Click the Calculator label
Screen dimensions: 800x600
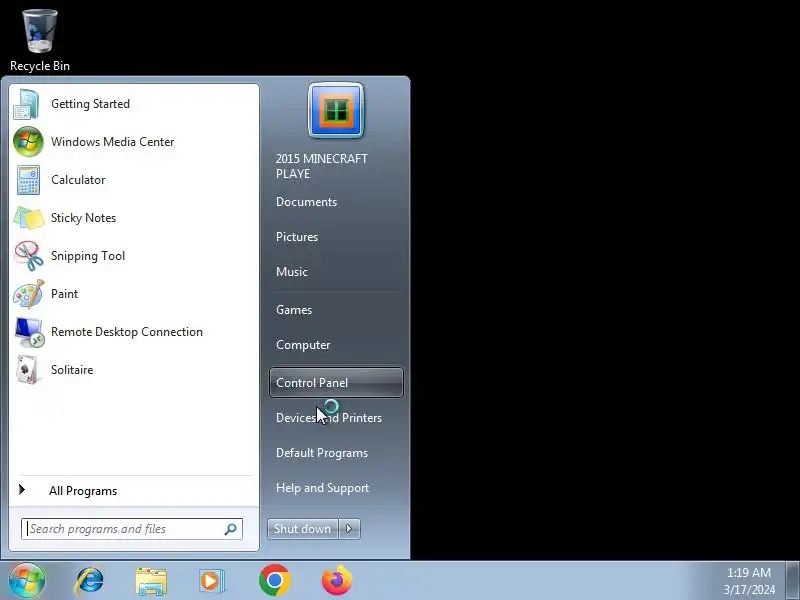pos(78,180)
